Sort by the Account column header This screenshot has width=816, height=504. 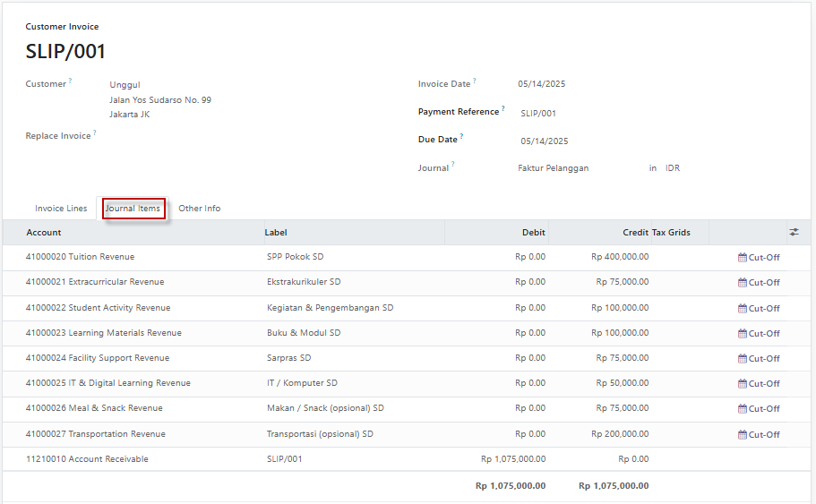[44, 233]
